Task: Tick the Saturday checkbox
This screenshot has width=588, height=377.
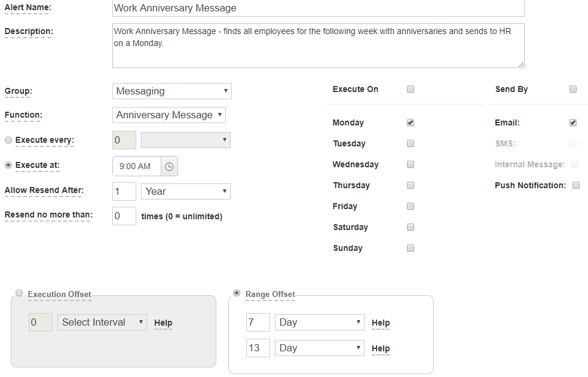Action: point(411,227)
